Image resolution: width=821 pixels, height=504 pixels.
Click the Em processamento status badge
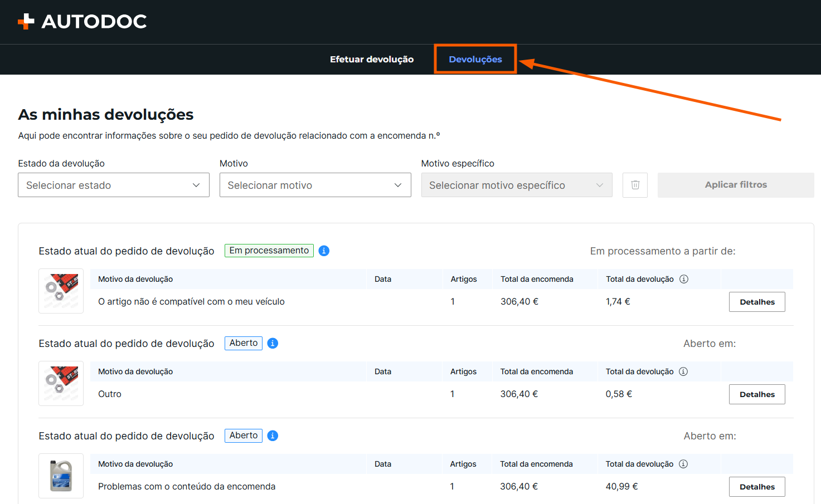point(269,251)
